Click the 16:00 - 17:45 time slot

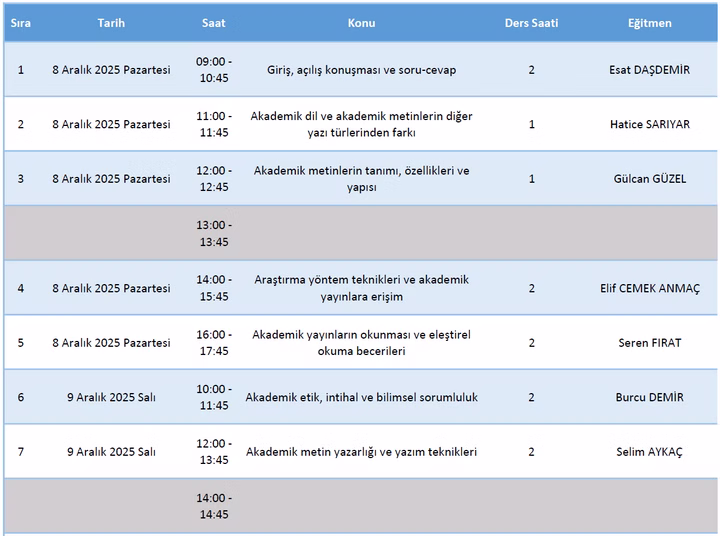click(x=213, y=343)
